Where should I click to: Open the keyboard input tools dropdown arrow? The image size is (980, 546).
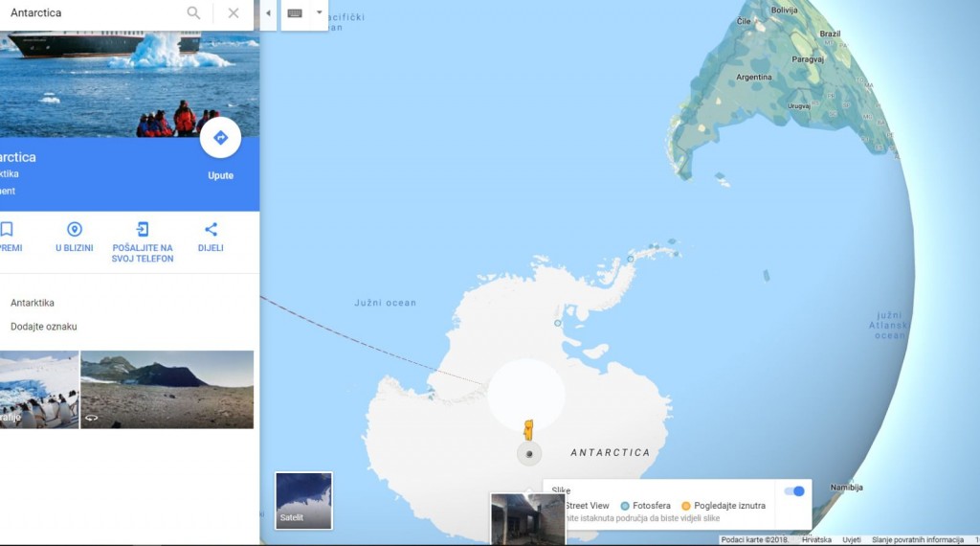(x=319, y=12)
